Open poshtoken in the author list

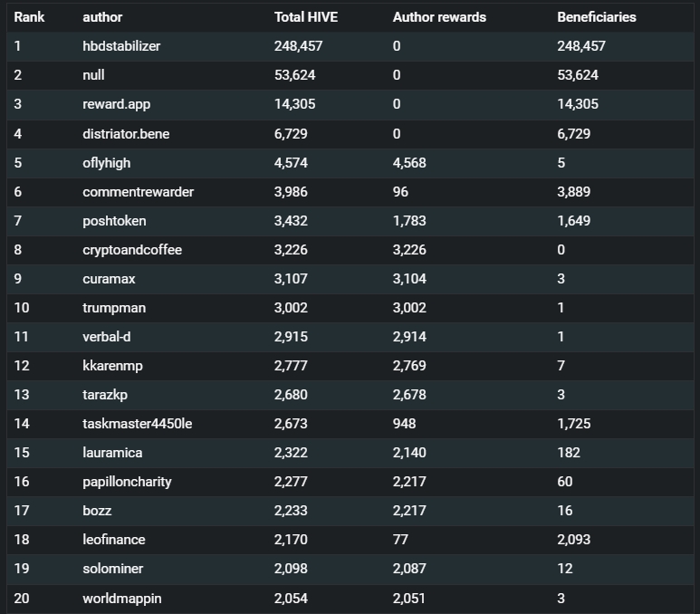[114, 221]
